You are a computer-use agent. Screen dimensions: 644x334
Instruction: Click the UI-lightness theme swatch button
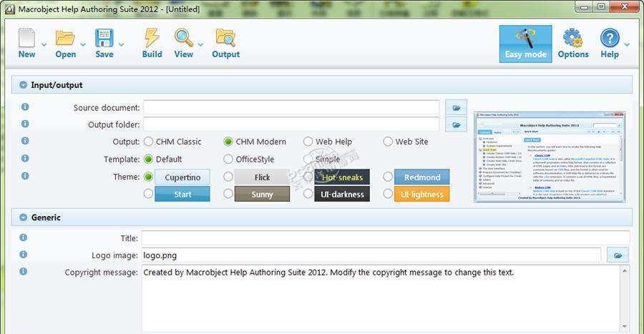click(421, 194)
